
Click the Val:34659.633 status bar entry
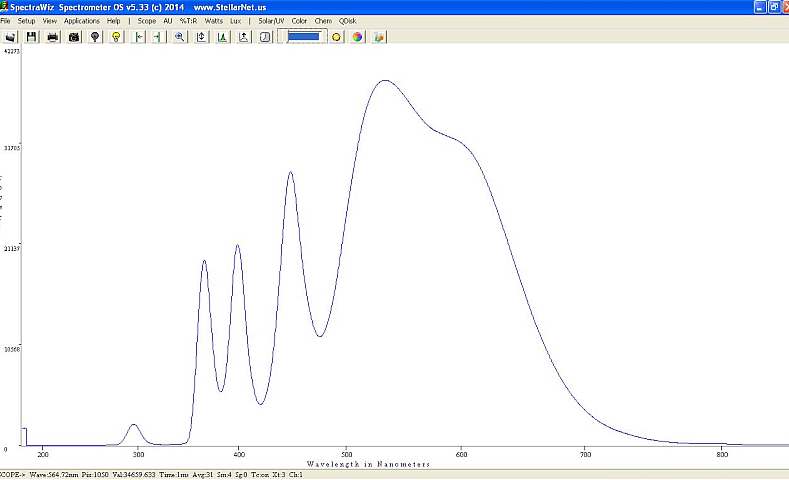pos(133,474)
